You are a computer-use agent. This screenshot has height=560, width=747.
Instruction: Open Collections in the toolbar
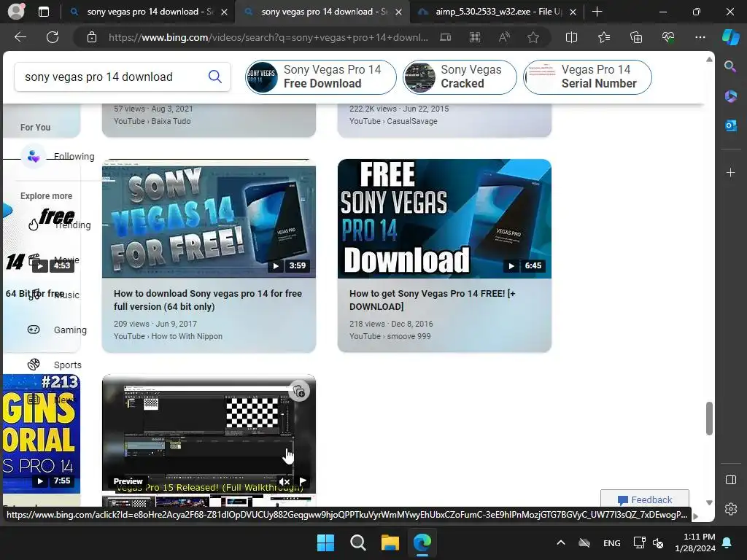(636, 37)
